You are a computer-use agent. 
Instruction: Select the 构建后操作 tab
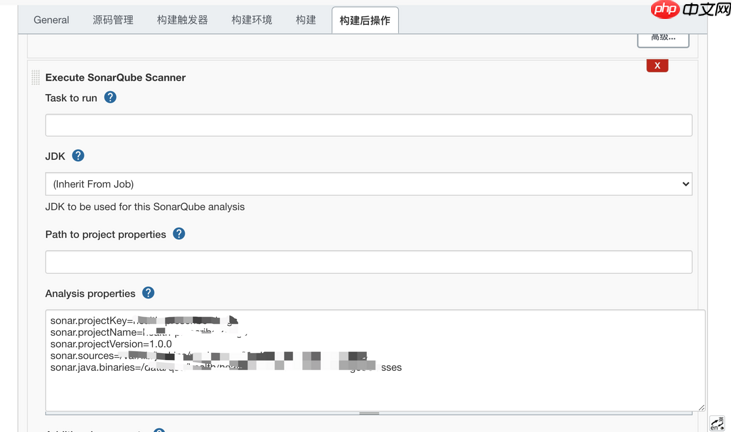tap(365, 21)
